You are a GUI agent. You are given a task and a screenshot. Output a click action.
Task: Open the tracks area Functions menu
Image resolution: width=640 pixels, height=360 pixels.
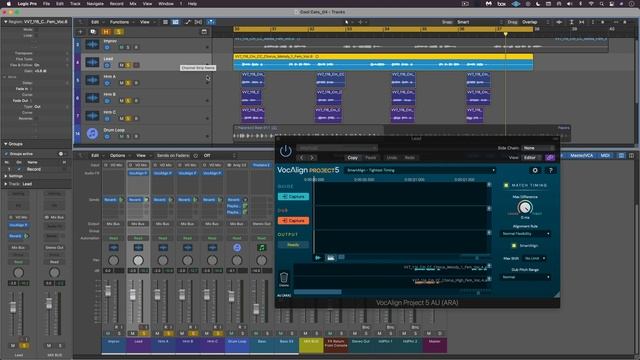pos(121,22)
